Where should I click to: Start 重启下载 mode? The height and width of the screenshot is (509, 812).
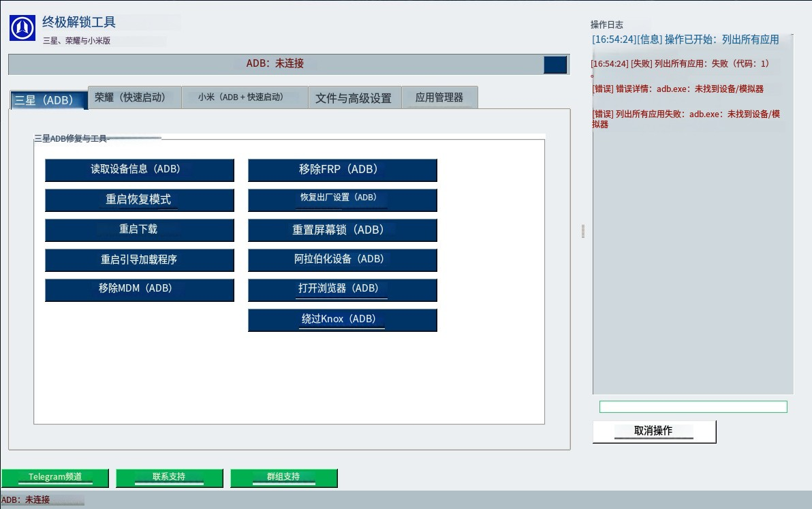coord(139,230)
